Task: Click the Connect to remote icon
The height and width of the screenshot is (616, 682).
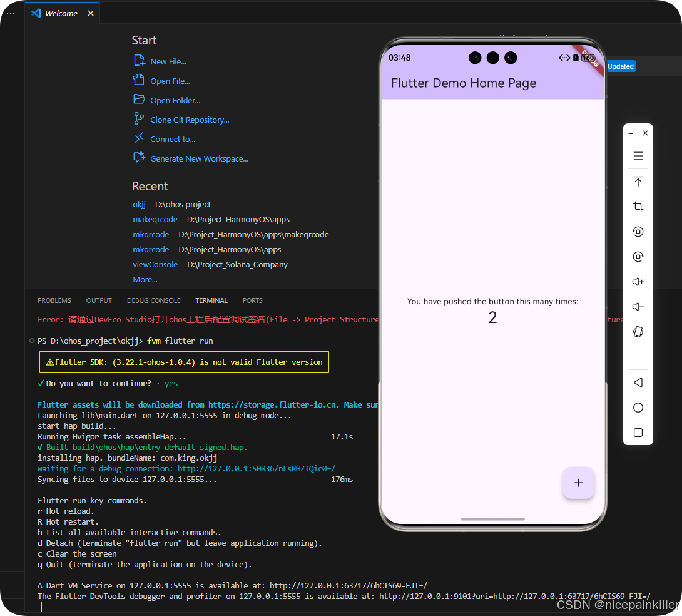Action: coord(139,138)
